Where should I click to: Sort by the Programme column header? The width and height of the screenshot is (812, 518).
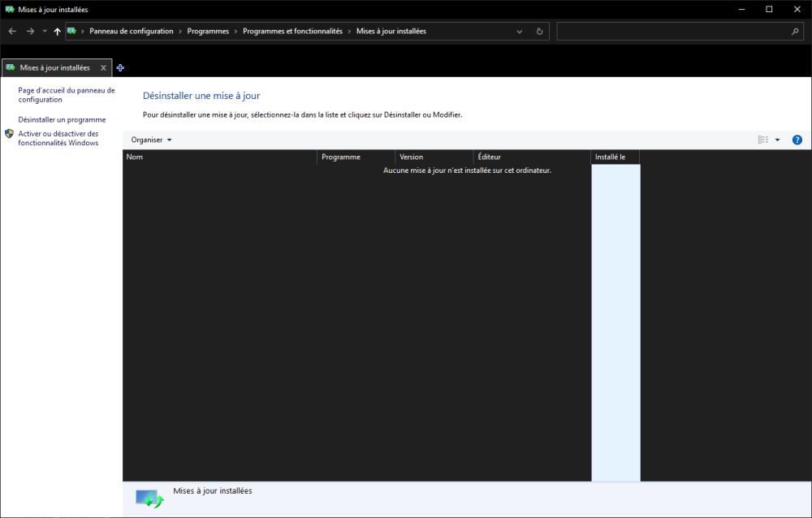pos(356,157)
